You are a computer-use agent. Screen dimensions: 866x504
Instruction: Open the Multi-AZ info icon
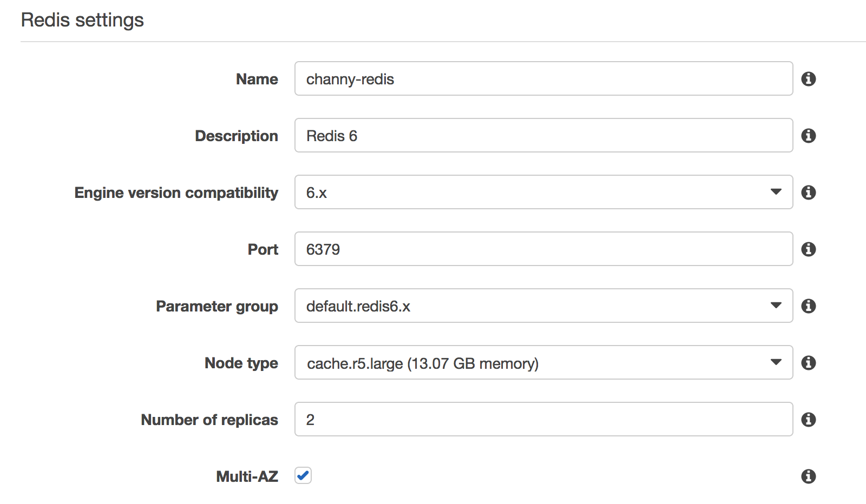[x=809, y=476]
